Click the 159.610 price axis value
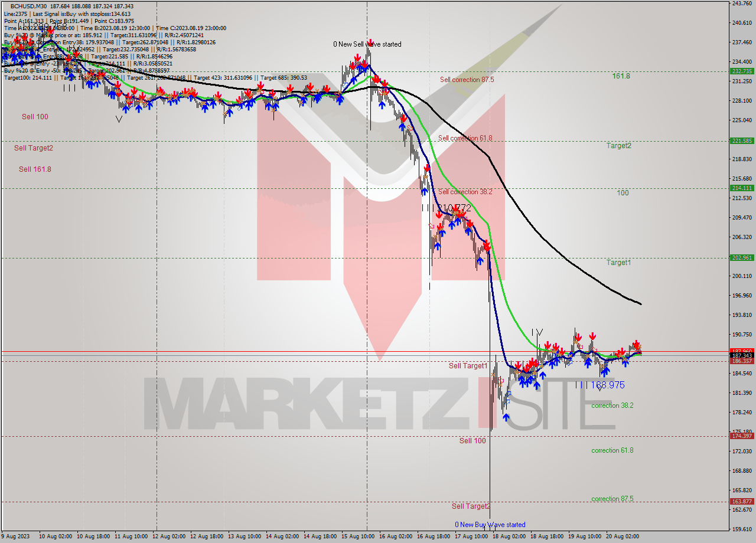 742,529
